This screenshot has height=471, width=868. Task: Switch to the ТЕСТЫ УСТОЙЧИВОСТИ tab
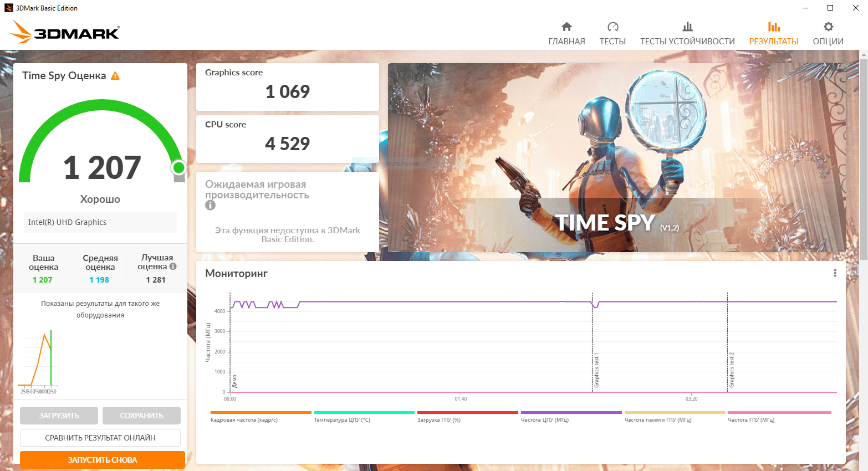pos(687,42)
